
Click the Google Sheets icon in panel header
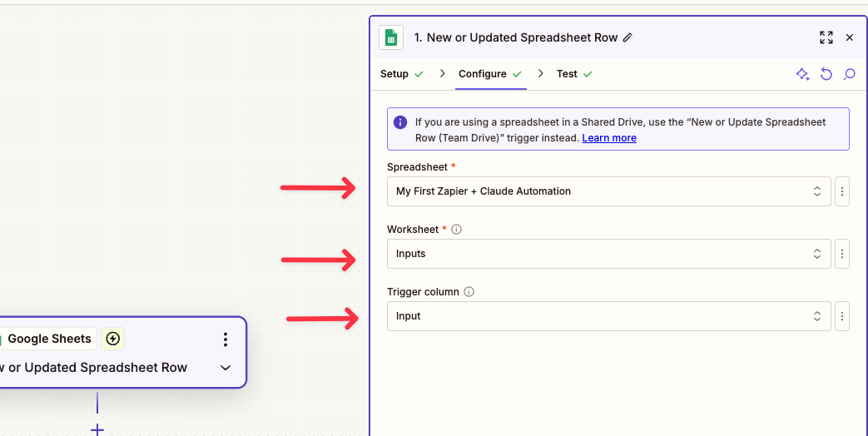click(391, 37)
